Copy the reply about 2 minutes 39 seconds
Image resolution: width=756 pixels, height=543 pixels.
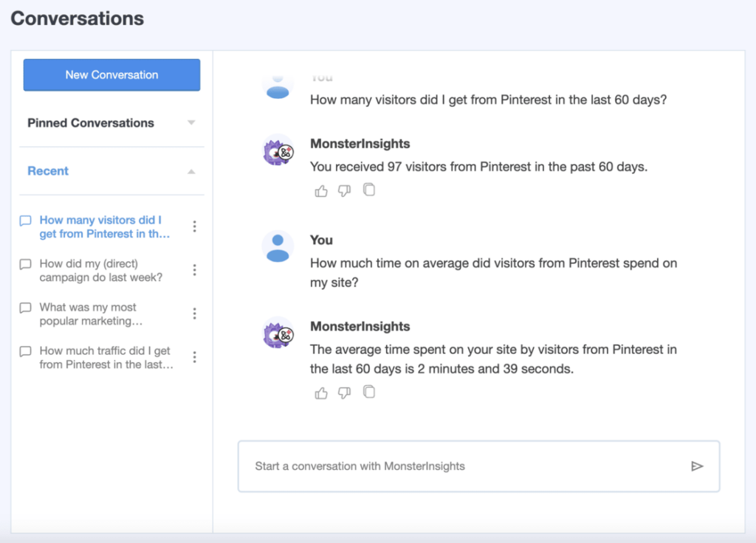368,392
